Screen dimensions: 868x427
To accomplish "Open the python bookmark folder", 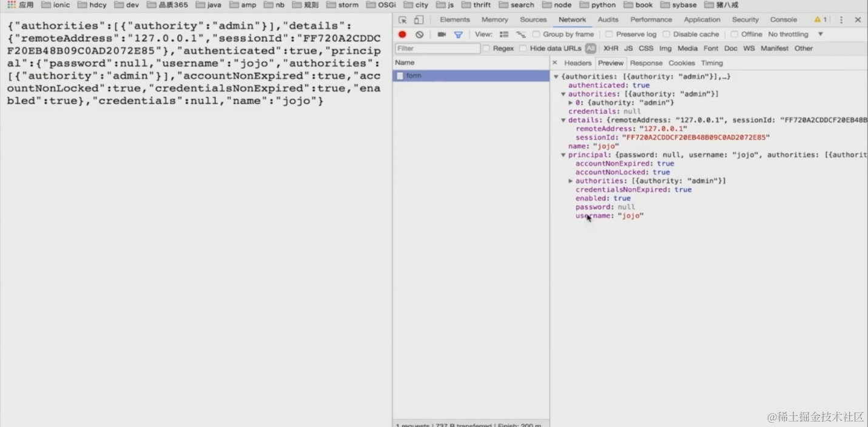I will pos(598,5).
